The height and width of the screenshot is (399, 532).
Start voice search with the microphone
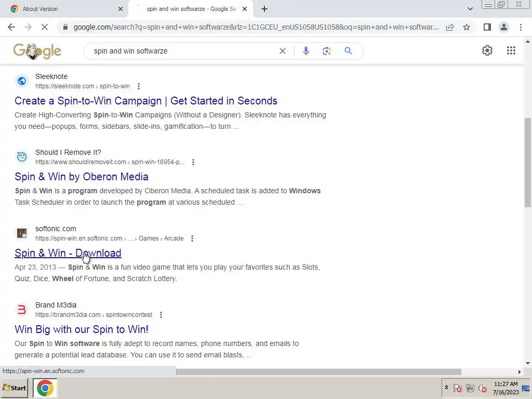click(305, 51)
